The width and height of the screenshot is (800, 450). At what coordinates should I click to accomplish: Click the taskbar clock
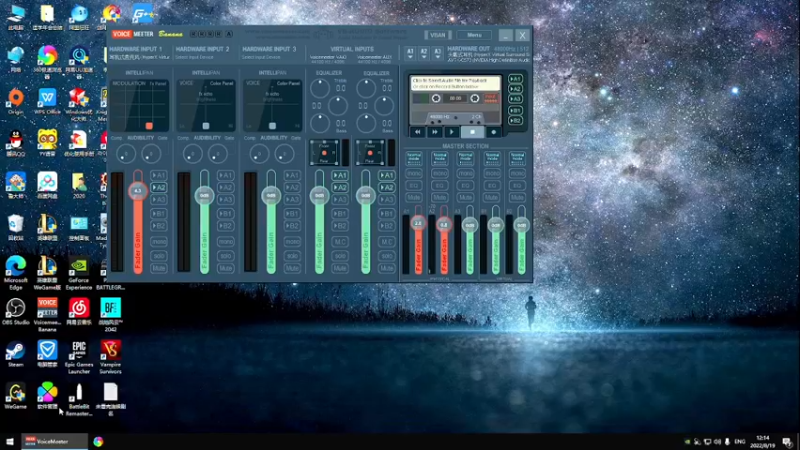[x=762, y=441]
